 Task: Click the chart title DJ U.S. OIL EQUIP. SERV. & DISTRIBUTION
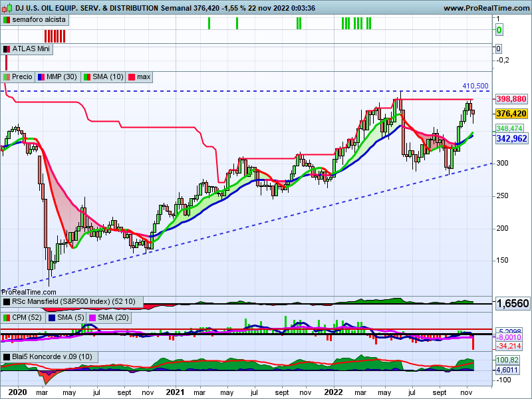coord(87,8)
